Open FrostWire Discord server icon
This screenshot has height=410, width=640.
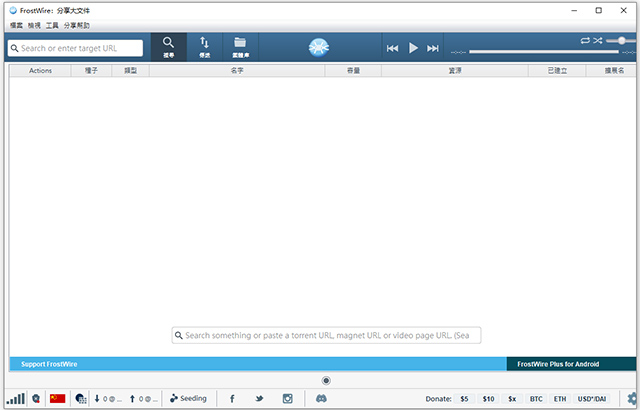(321, 398)
